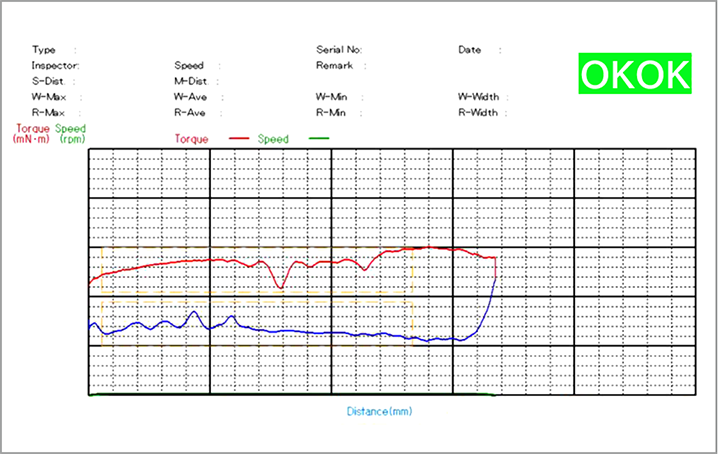
Task: Click the red Torque legend line
Action: point(240,139)
